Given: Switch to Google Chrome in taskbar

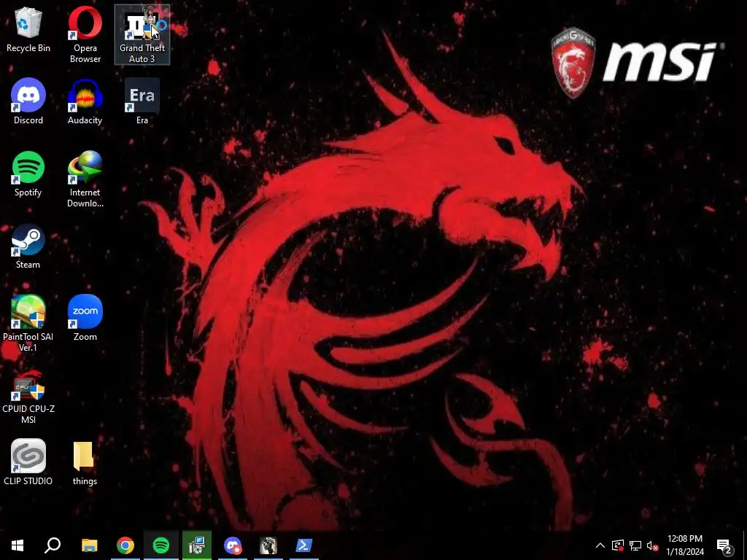Looking at the screenshot, I should click(x=125, y=545).
